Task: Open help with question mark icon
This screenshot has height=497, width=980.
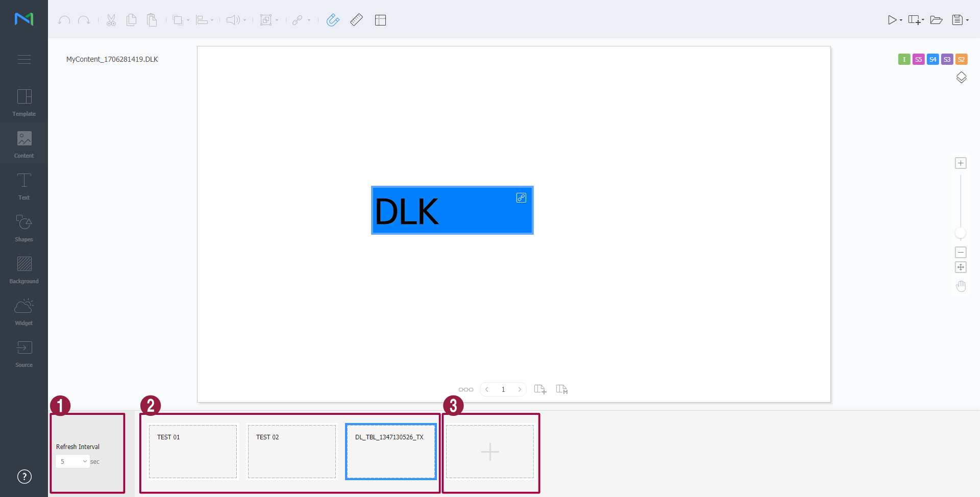Action: point(24,477)
